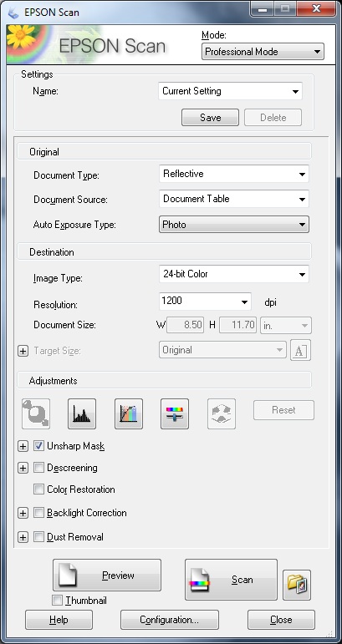Click the Save settings button
Image resolution: width=342 pixels, height=644 pixels.
coord(210,118)
